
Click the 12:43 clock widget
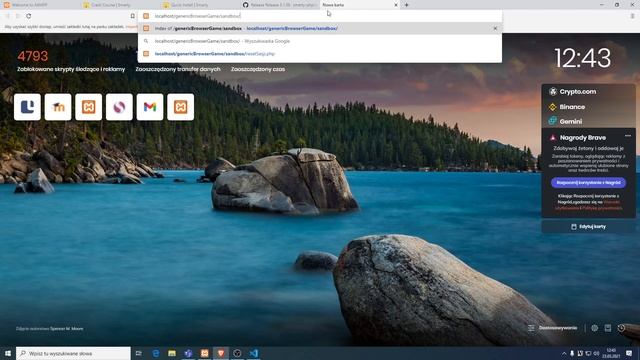[x=582, y=58]
